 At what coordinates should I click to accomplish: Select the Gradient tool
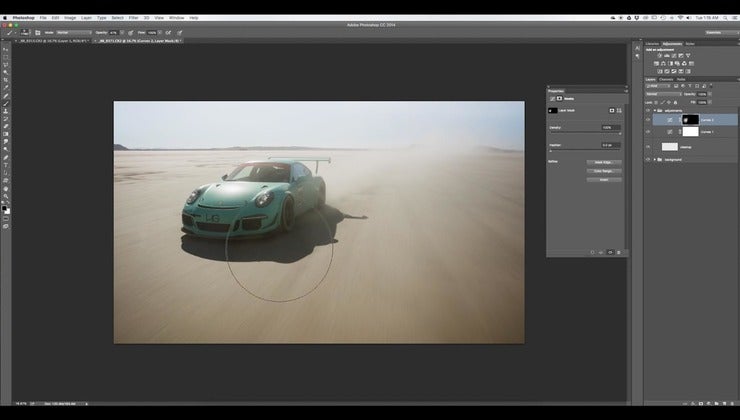[6, 134]
